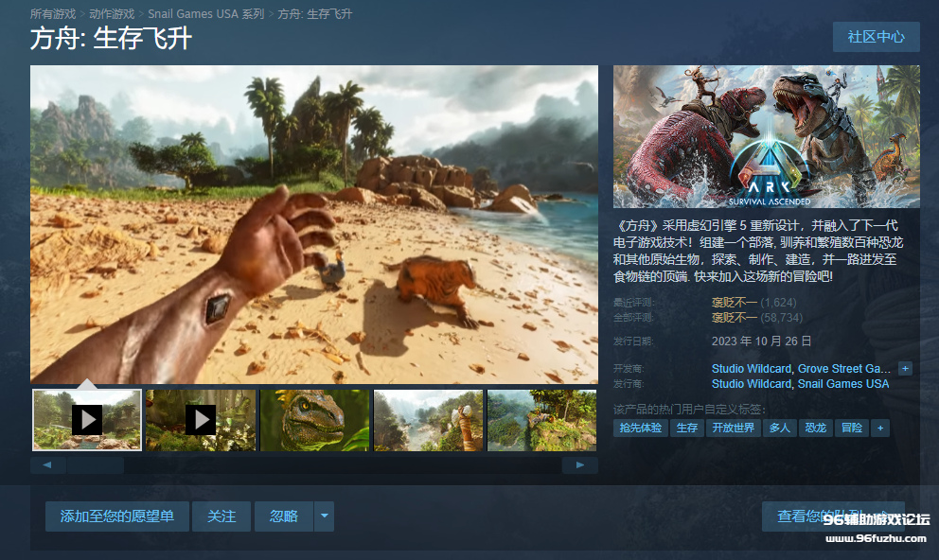Select the 恐龙 tag

(x=815, y=428)
